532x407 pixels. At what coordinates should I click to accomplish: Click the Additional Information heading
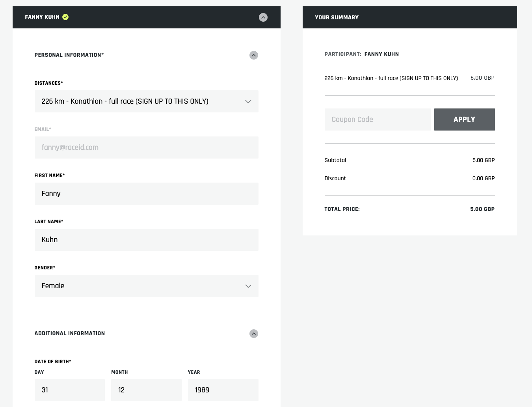pyautogui.click(x=70, y=333)
